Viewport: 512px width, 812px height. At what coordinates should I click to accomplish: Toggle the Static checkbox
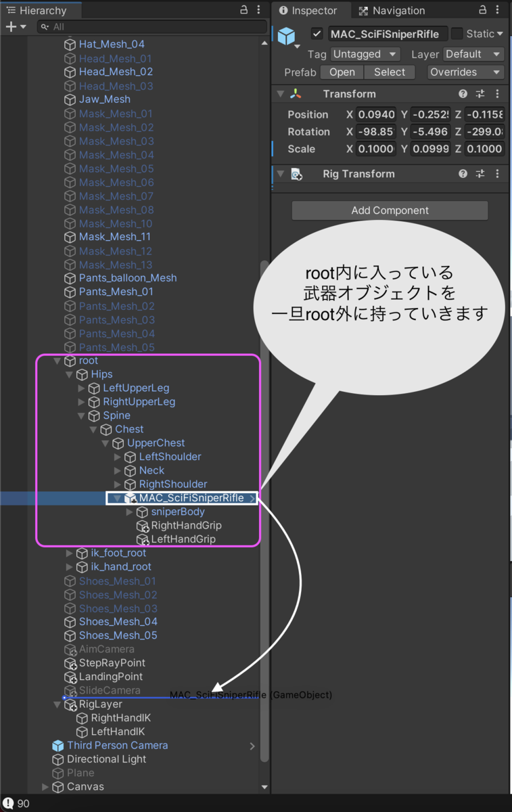[457, 34]
